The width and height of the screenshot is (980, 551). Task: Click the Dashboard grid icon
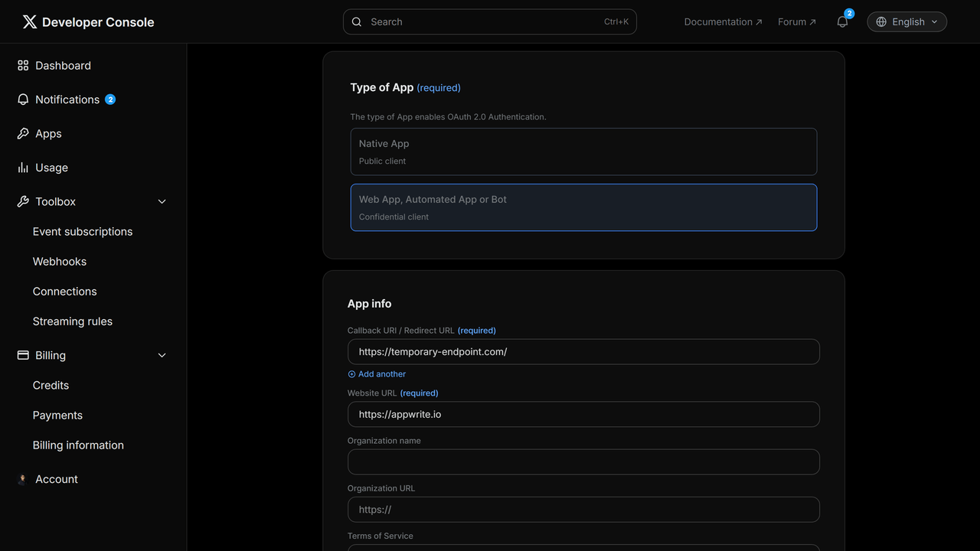(x=23, y=66)
